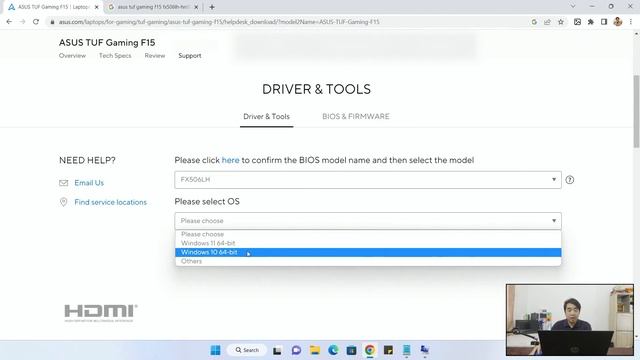
Task: Click the page vertical scrollbar thumb
Action: [x=636, y=111]
